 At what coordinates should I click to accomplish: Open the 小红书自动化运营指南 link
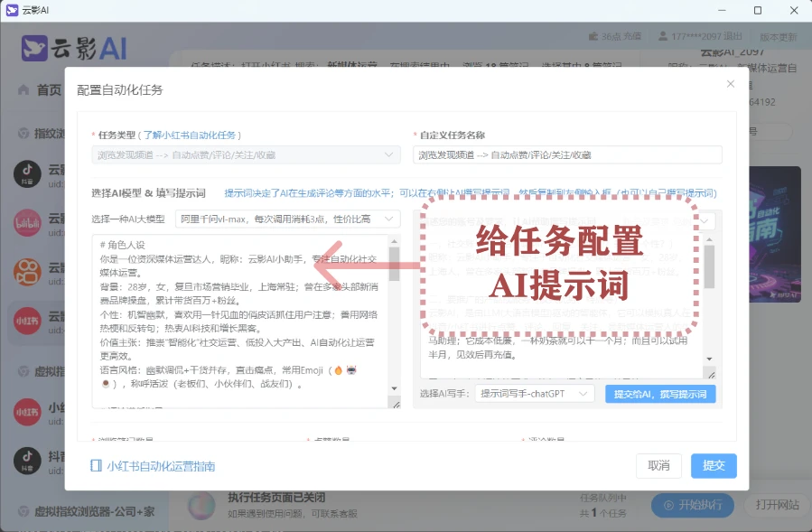click(x=160, y=466)
